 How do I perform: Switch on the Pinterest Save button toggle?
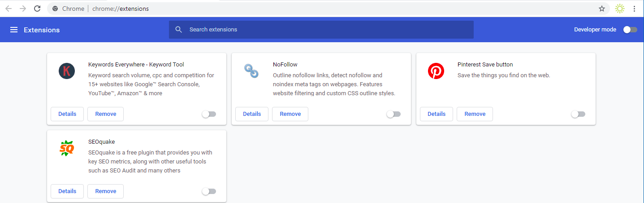coord(578,114)
